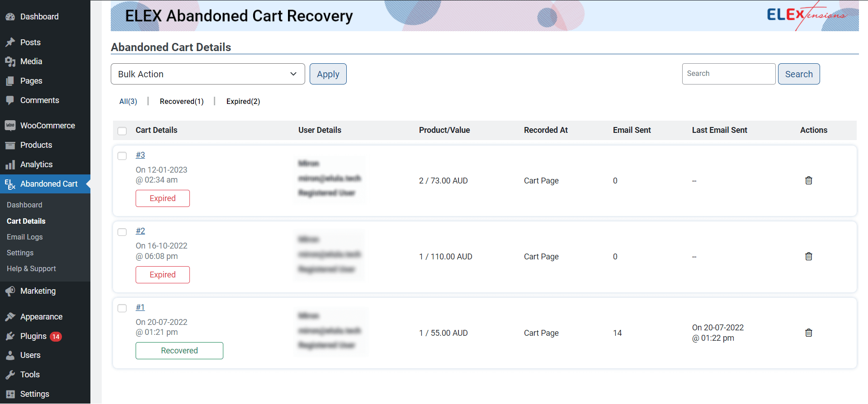Click the 'On 12-01-2023' date text
Screen dimensions: 868x404
(161, 170)
